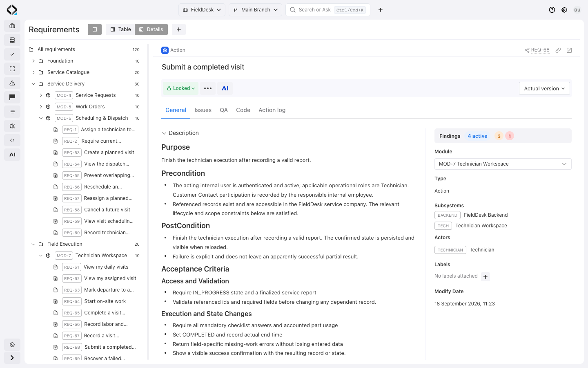
Task: Open the Actual version dropdown
Action: (x=544, y=88)
